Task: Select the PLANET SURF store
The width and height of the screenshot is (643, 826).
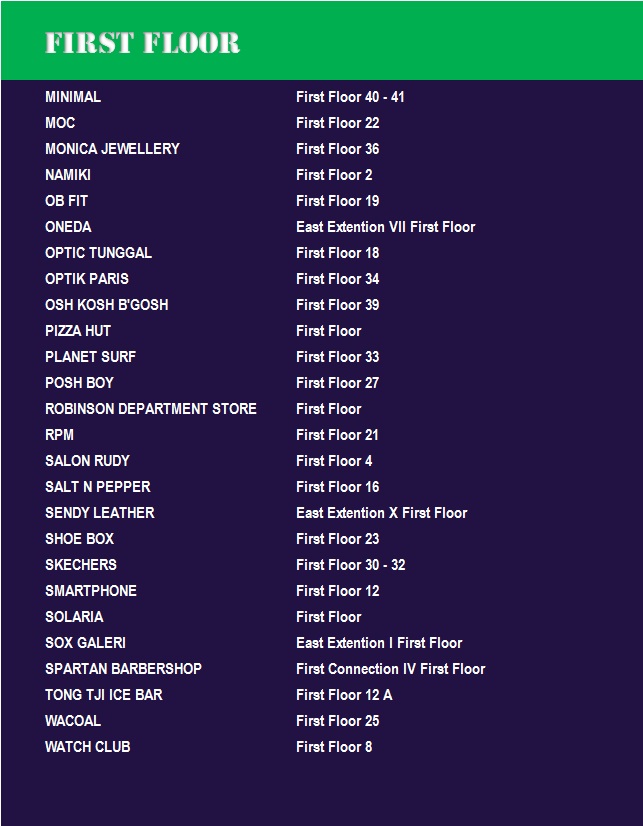Action: click(90, 357)
